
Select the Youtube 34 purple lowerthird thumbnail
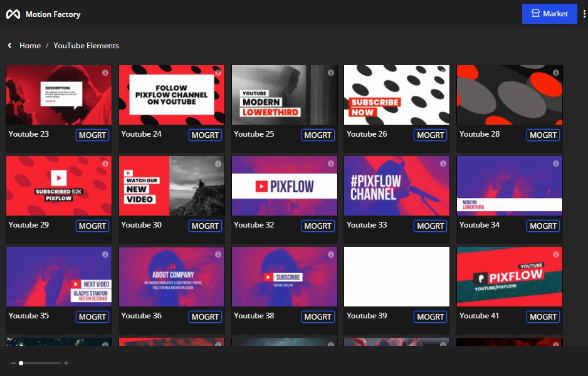510,186
